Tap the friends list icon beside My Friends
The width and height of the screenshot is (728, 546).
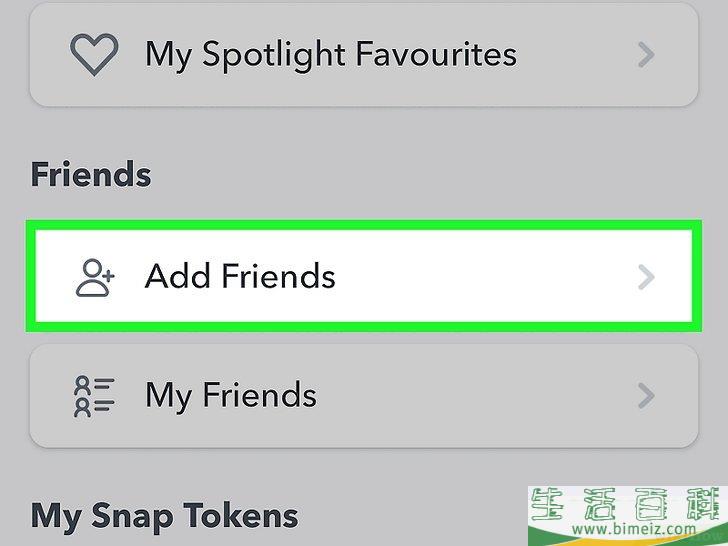tap(94, 396)
